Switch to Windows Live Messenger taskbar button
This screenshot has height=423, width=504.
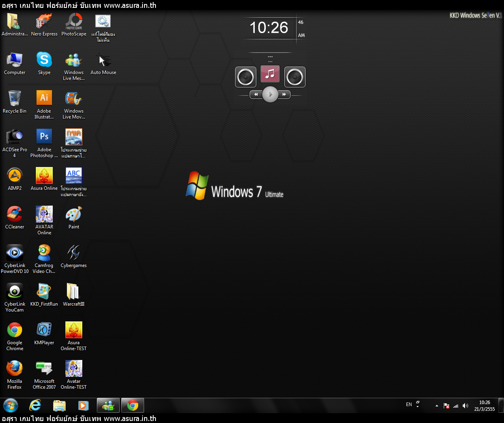tap(108, 405)
